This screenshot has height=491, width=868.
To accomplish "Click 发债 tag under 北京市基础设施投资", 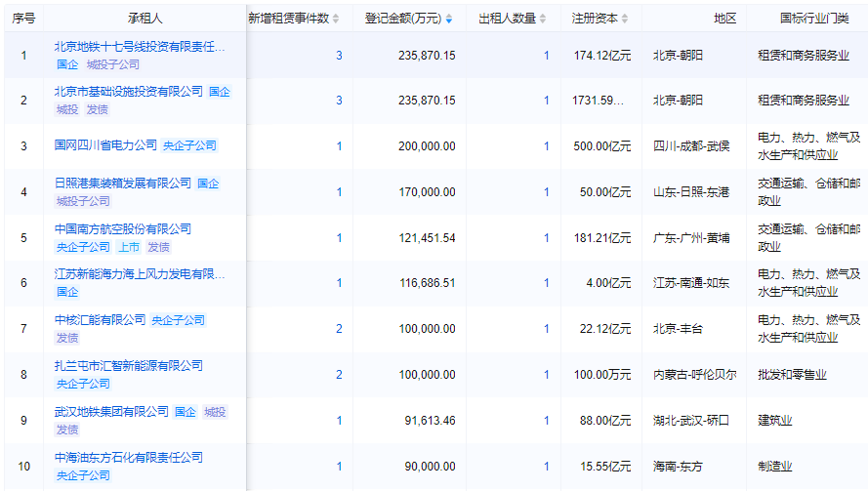I will pos(98,109).
